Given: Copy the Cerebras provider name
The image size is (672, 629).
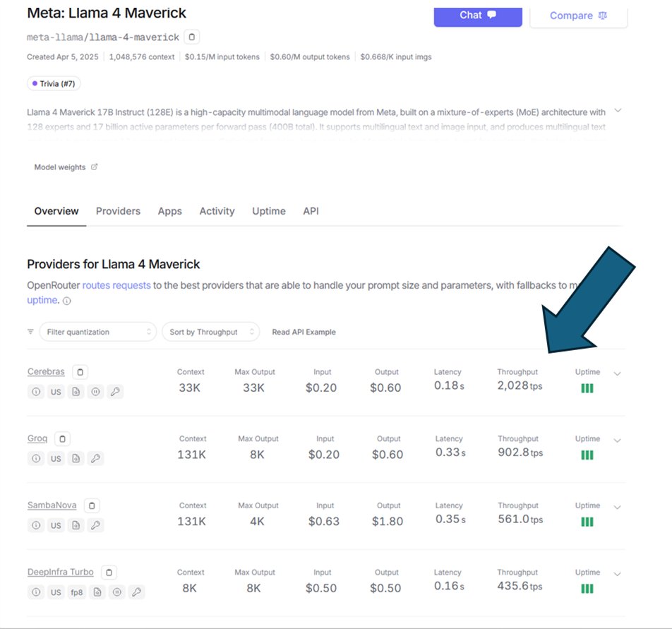Looking at the screenshot, I should 80,372.
